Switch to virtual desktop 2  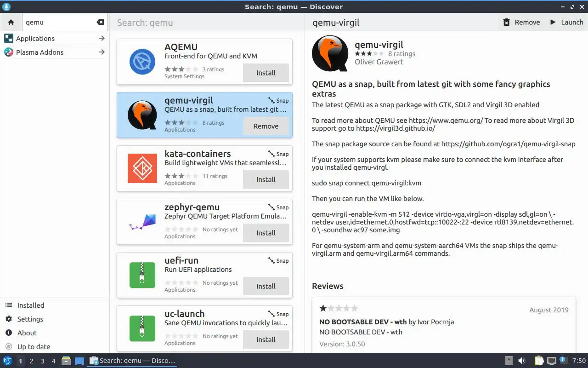click(x=31, y=361)
